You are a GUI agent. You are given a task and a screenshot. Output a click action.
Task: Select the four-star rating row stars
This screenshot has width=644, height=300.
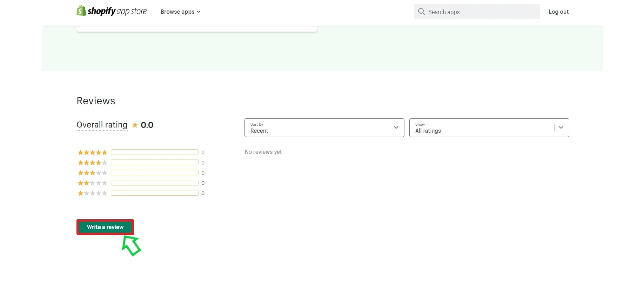click(92, 163)
